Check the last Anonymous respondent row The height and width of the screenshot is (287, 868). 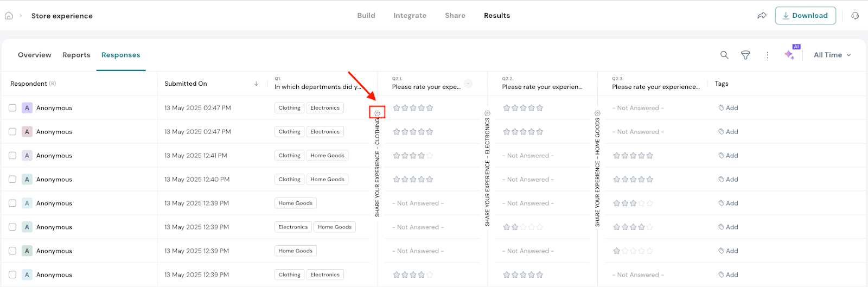click(12, 275)
